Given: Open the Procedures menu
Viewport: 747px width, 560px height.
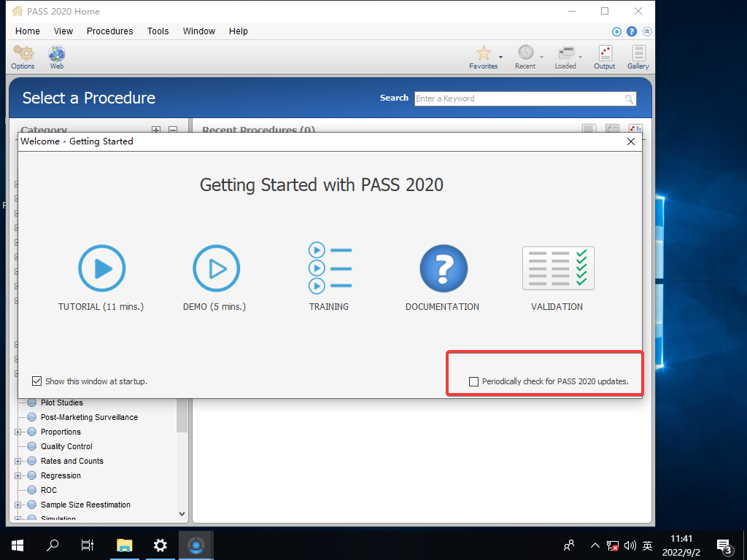Looking at the screenshot, I should point(110,31).
